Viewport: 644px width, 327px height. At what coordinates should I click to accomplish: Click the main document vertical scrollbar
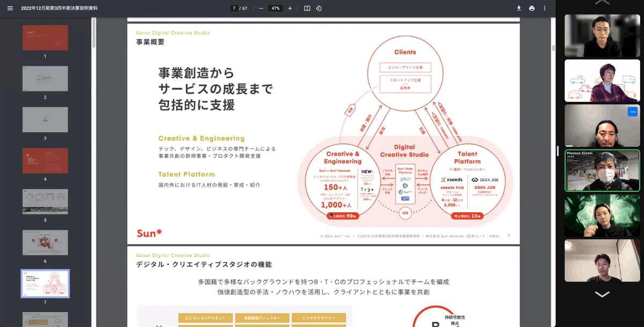pos(553,48)
